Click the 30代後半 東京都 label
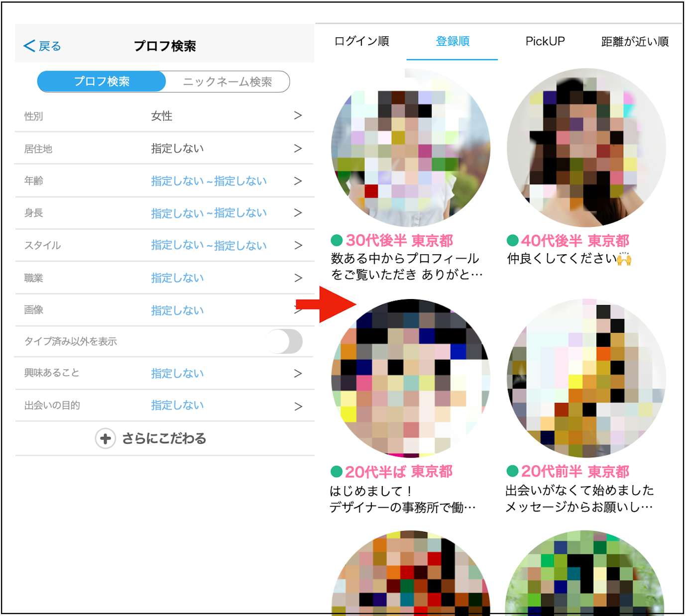The height and width of the screenshot is (616, 686). coord(399,241)
